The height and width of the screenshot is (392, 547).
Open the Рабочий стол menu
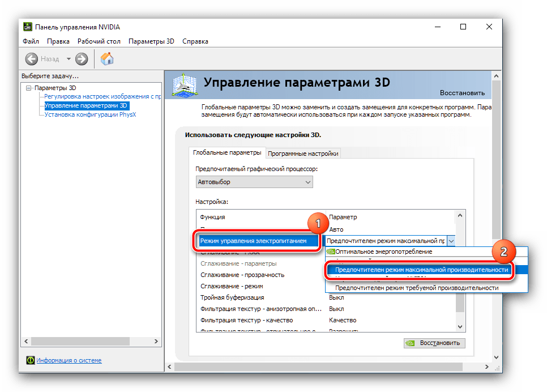(99, 41)
